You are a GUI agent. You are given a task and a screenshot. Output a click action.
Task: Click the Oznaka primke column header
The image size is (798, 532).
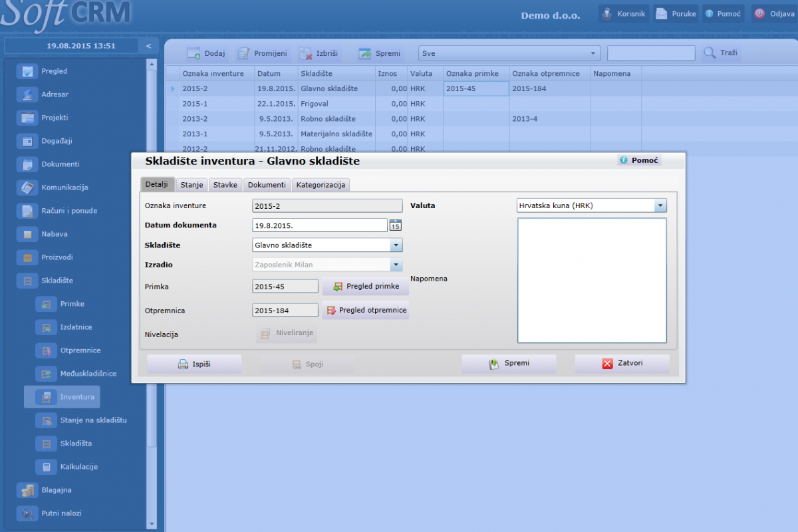click(x=476, y=73)
